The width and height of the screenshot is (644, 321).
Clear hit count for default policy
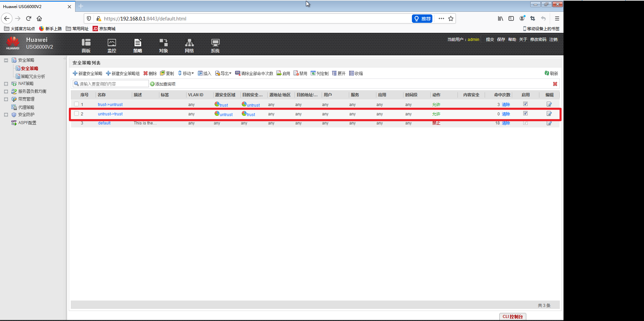[506, 123]
